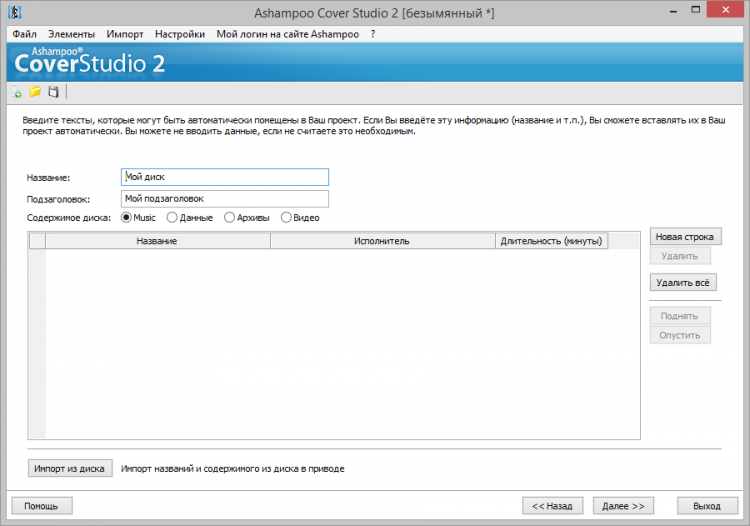Click the Название column header
Screen dimensions: 750x526
pos(158,241)
